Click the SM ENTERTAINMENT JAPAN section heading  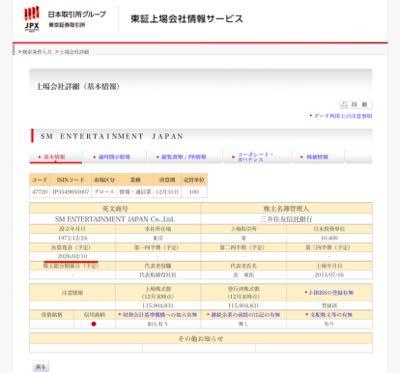[x=112, y=136]
